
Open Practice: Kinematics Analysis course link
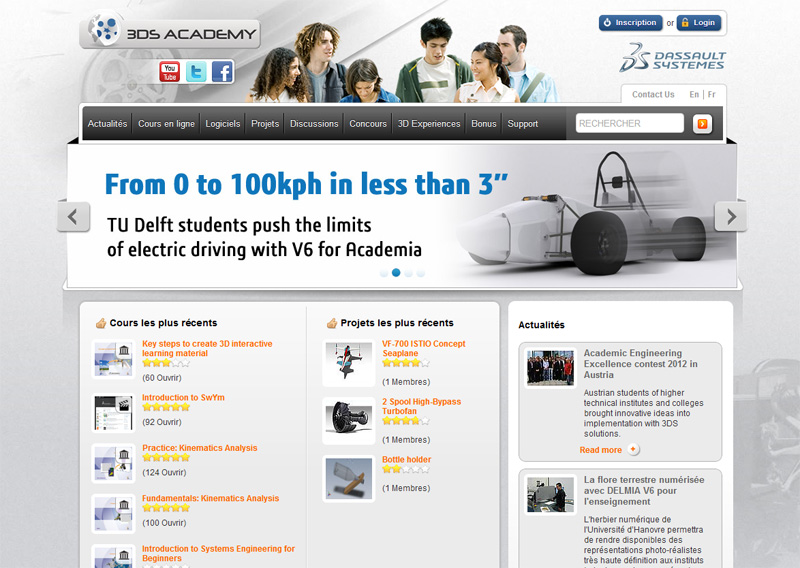tap(199, 448)
